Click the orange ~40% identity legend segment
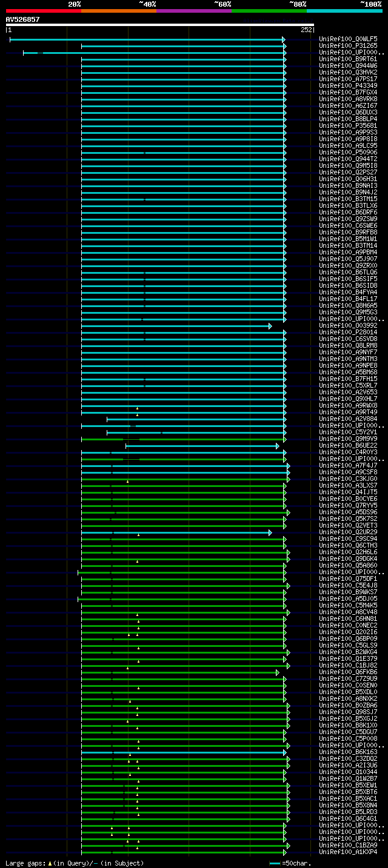 click(119, 11)
